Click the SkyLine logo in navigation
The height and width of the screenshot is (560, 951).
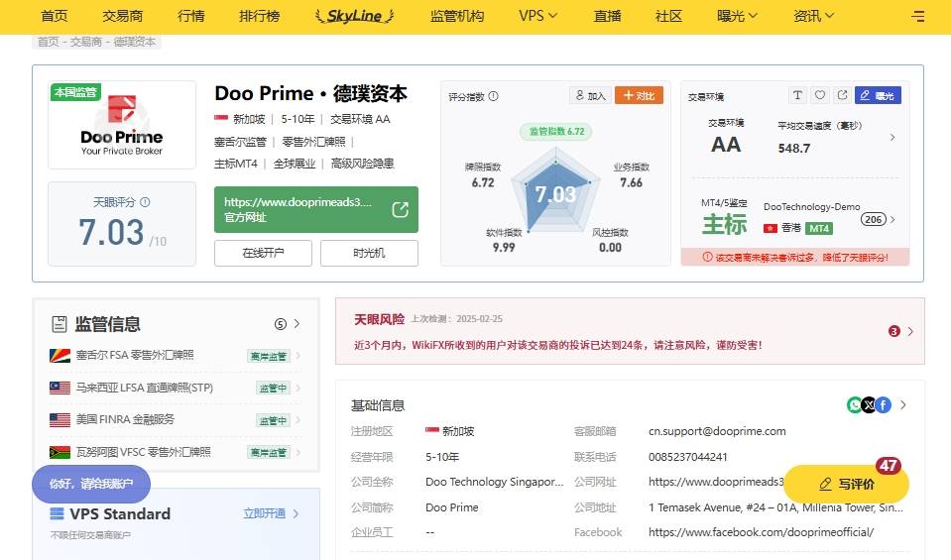coord(355,17)
